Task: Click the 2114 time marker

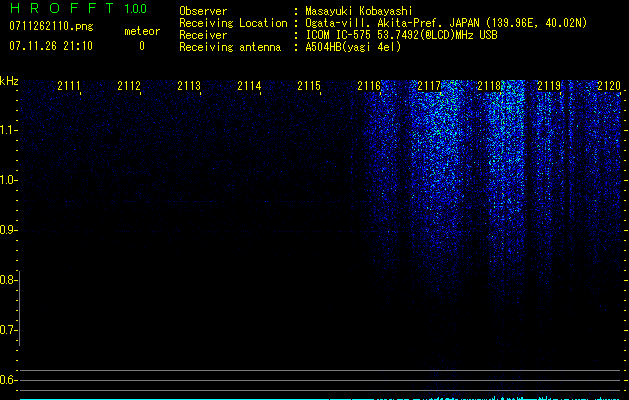Action: point(249,85)
